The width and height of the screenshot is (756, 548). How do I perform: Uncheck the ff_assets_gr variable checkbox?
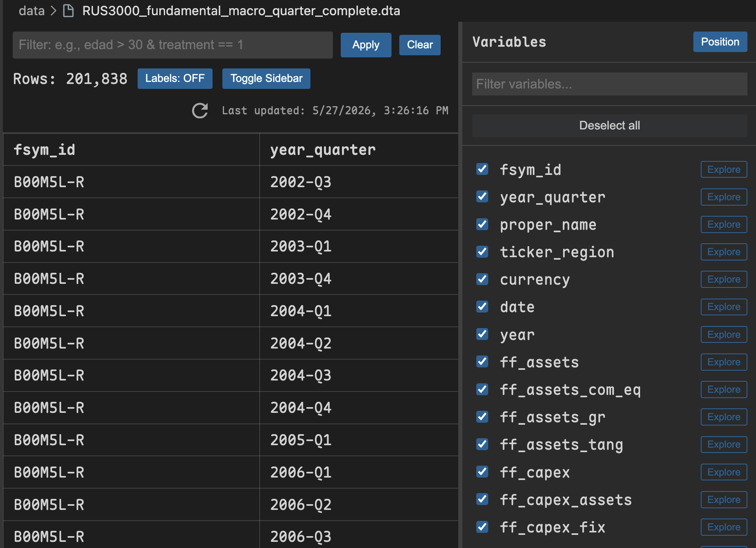click(x=482, y=417)
